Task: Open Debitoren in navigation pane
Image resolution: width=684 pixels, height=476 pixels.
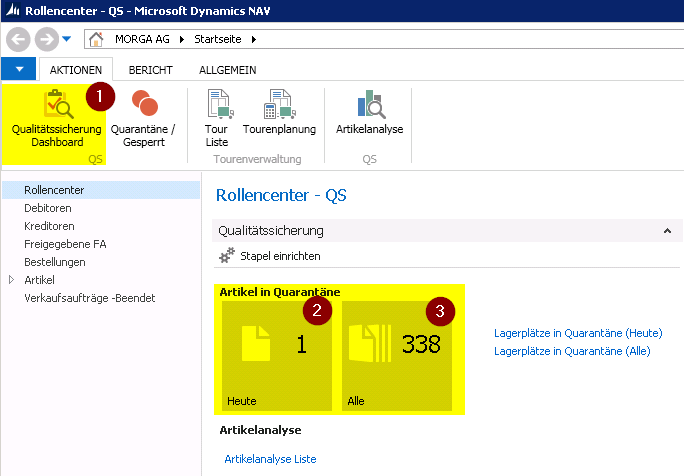Action: (x=48, y=208)
